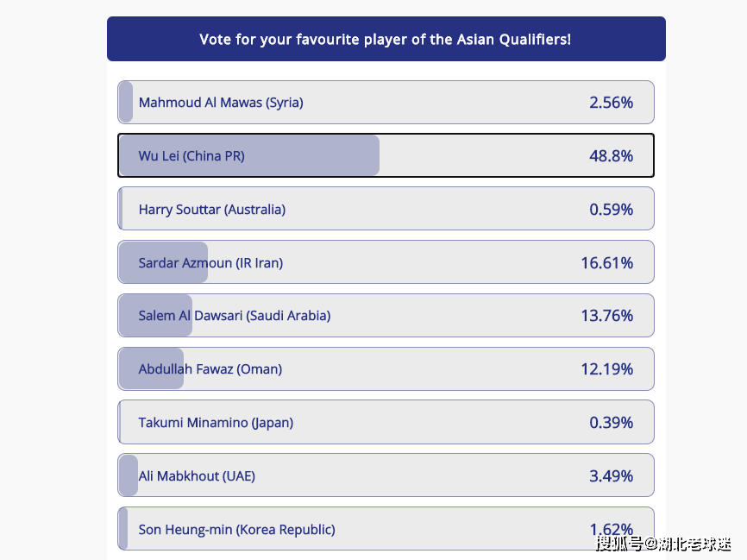Screen dimensions: 747x560
Task: Click the 48.8% result for Wu Lei
Action: click(x=611, y=156)
